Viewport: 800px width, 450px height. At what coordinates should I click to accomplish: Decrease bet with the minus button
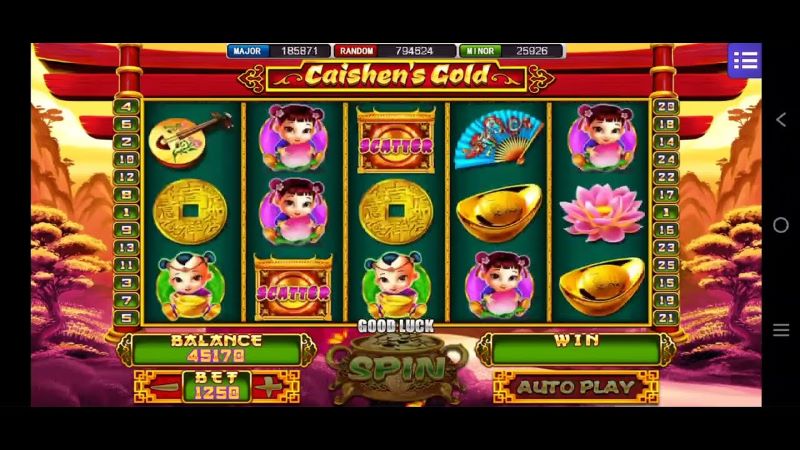click(164, 388)
